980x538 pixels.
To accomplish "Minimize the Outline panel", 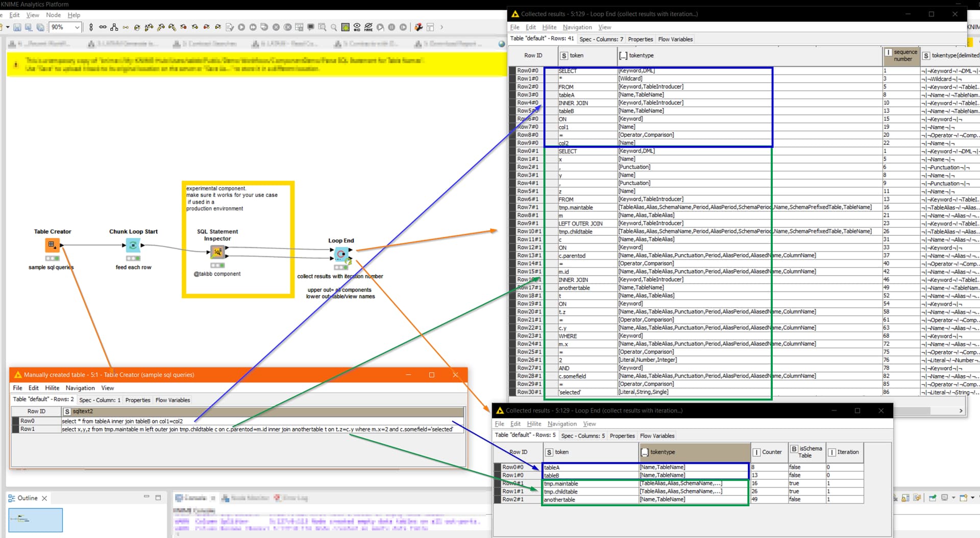I will [x=146, y=497].
